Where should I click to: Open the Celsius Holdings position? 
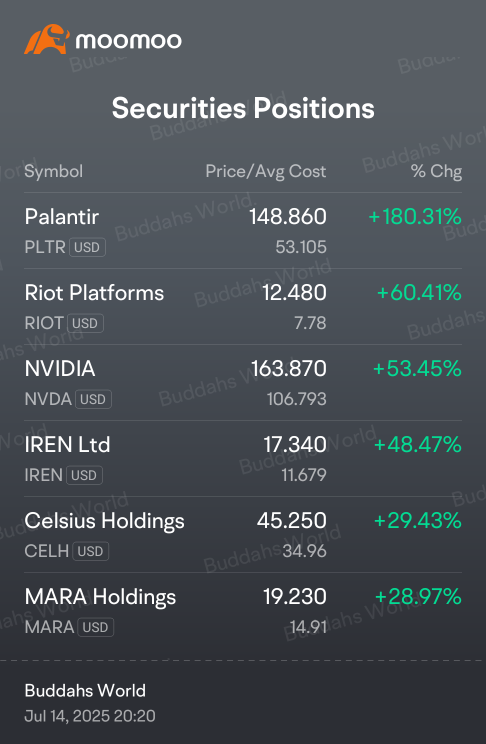pyautogui.click(x=243, y=534)
